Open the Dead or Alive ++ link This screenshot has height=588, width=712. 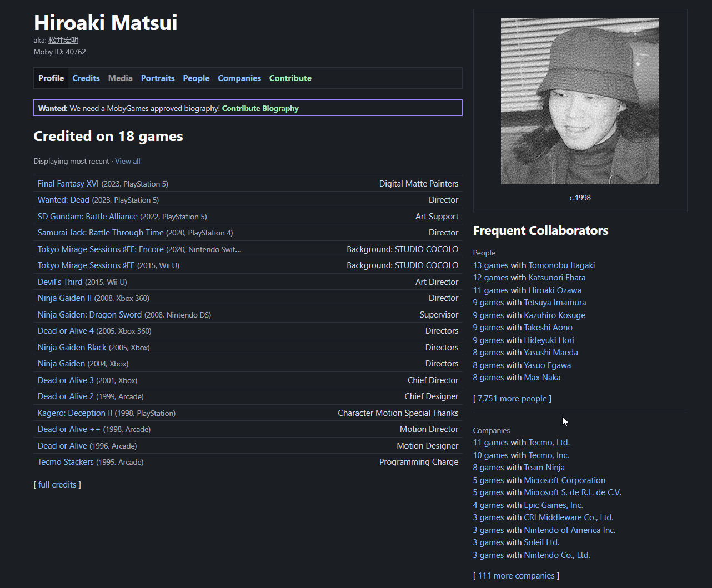pyautogui.click(x=69, y=429)
